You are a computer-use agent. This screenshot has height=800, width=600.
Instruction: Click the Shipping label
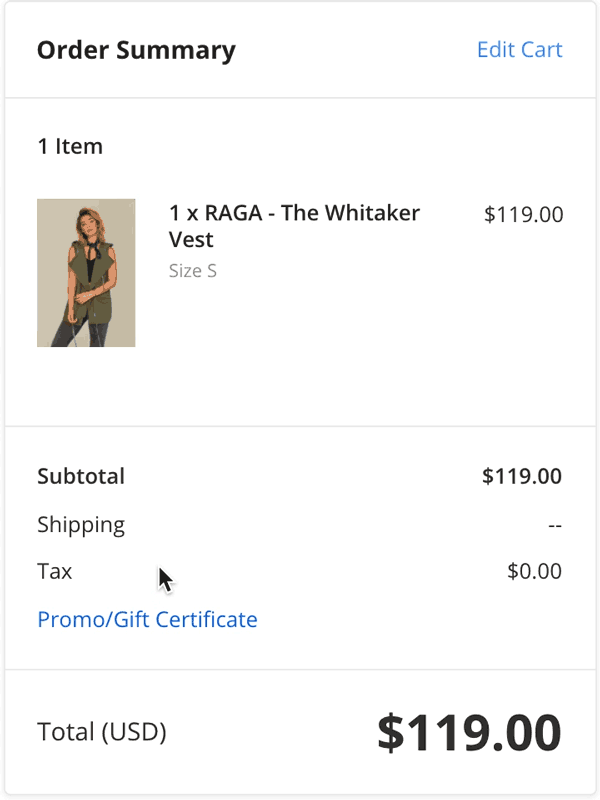[x=81, y=525]
